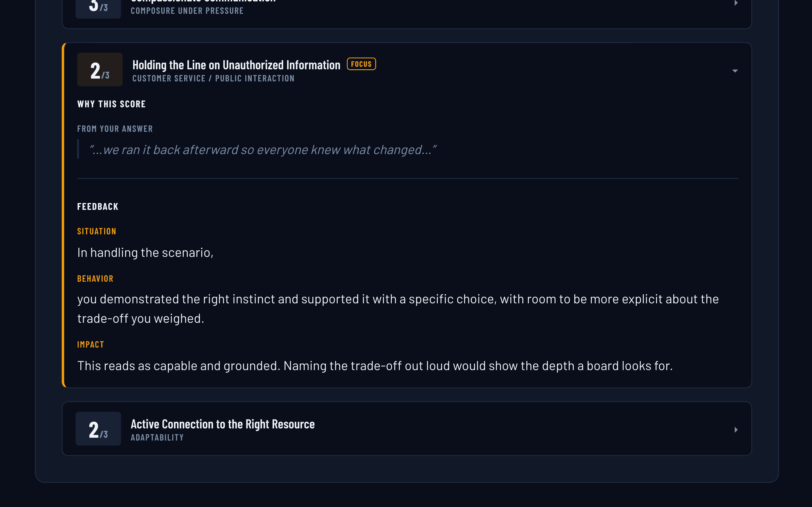The height and width of the screenshot is (507, 812).
Task: Click the Why This Score heading
Action: [111, 104]
